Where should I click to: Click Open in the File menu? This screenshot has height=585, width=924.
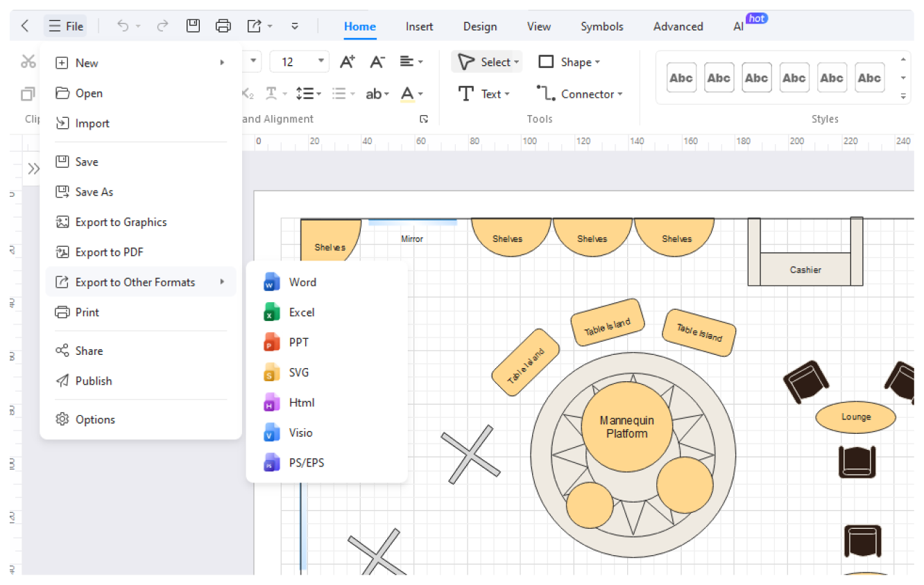[141, 93]
